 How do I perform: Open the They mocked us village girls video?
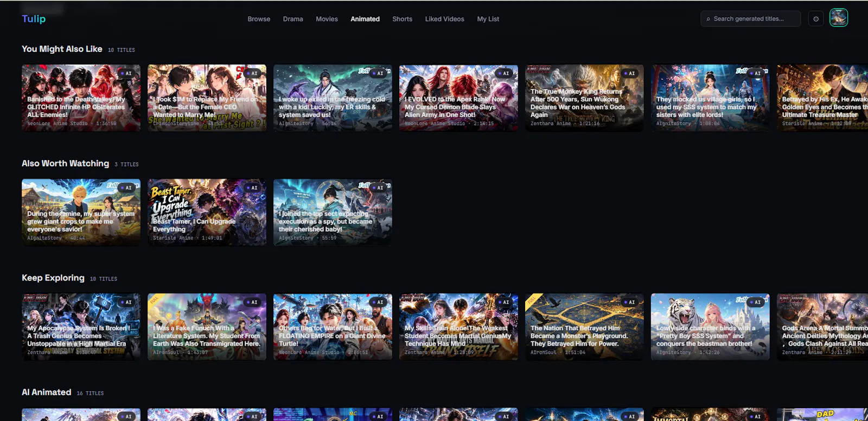point(710,98)
